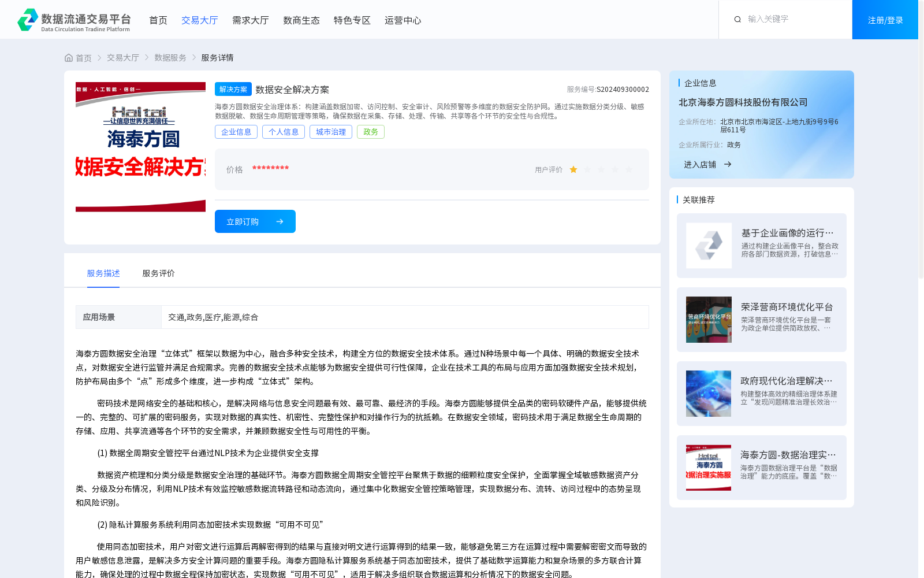This screenshot has width=924, height=578.
Task: Click the fourth rating star
Action: coord(615,169)
